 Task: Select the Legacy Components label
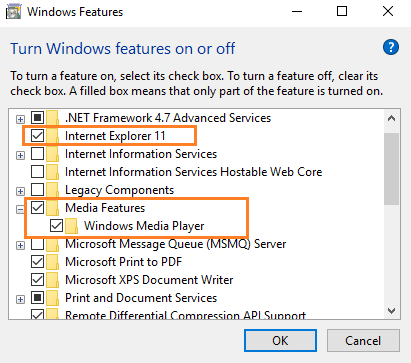[x=119, y=190]
